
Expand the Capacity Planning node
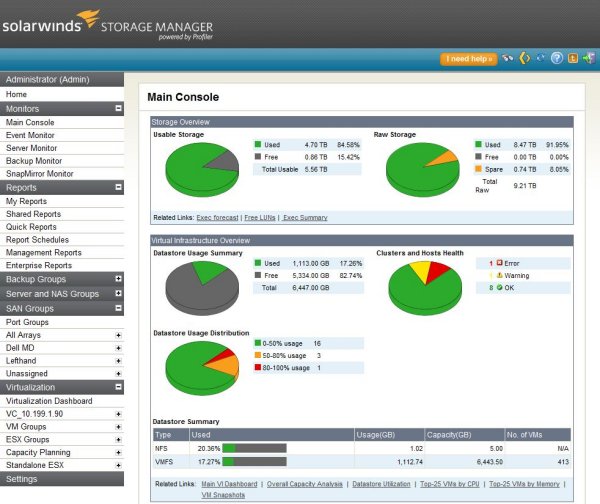(x=119, y=453)
